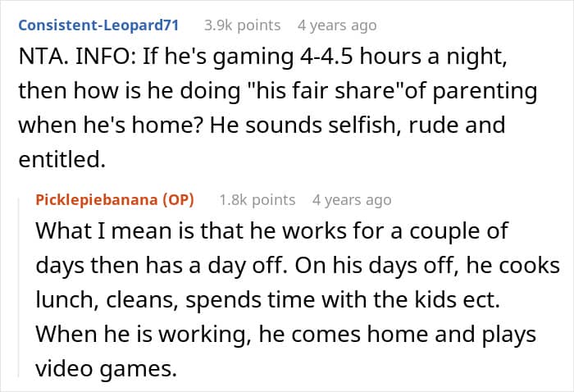Viewport: 574px width, 392px height.
Task: Click the line starting "days then has a day off"
Action: pos(298,266)
